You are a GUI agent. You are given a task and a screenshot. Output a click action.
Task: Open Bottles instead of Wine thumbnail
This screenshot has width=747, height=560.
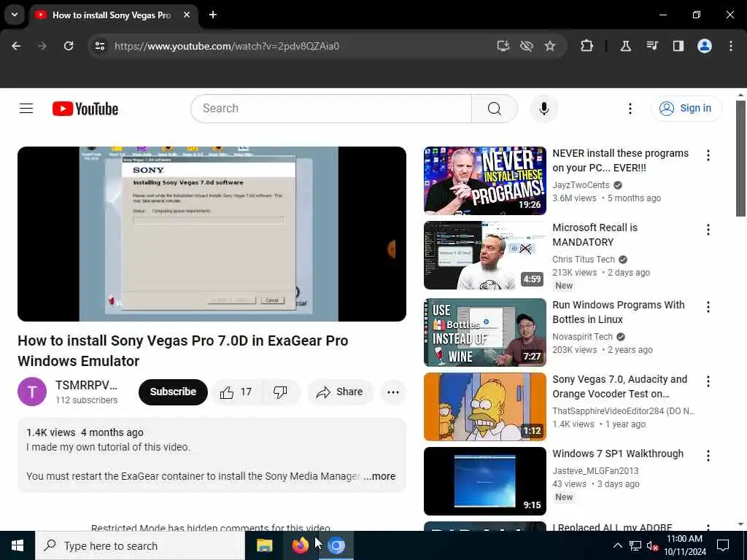(x=485, y=332)
